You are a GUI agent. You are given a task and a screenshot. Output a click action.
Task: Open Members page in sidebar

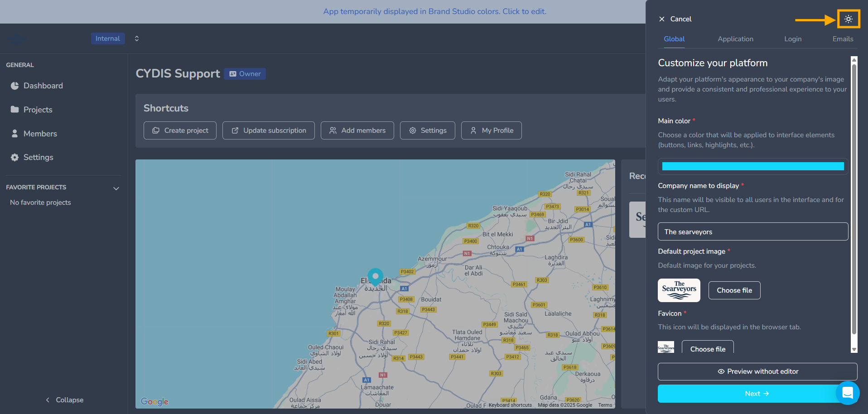coord(40,134)
